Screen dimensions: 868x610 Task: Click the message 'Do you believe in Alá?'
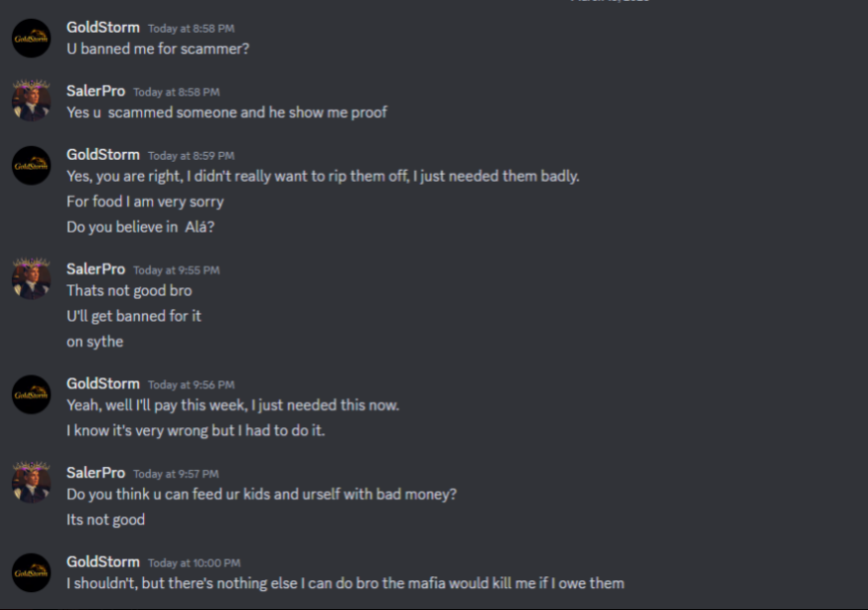pyautogui.click(x=141, y=227)
